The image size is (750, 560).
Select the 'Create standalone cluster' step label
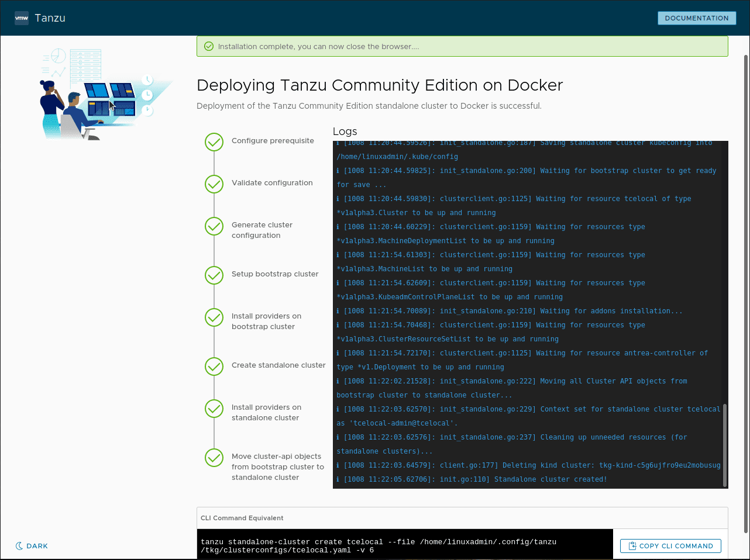[x=278, y=365]
